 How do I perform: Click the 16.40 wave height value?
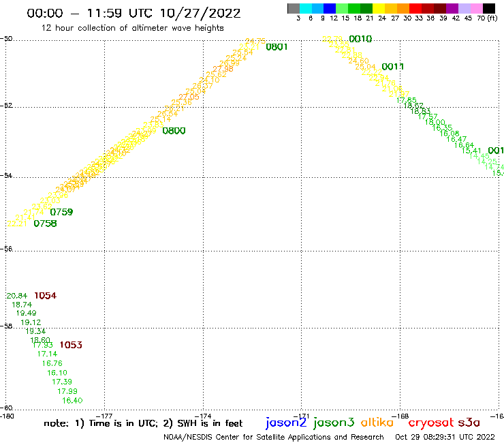72,401
